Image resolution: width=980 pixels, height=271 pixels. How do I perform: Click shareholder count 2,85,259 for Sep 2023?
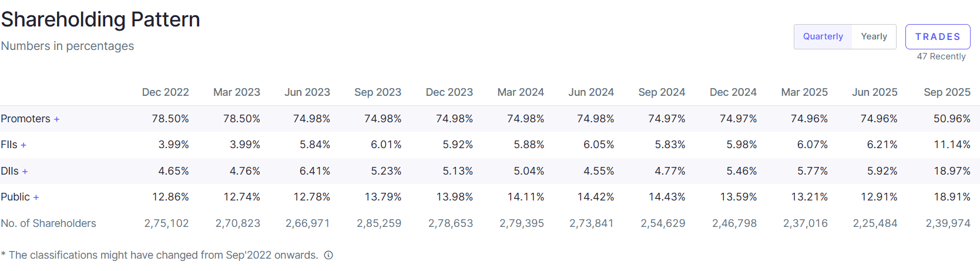tap(378, 223)
